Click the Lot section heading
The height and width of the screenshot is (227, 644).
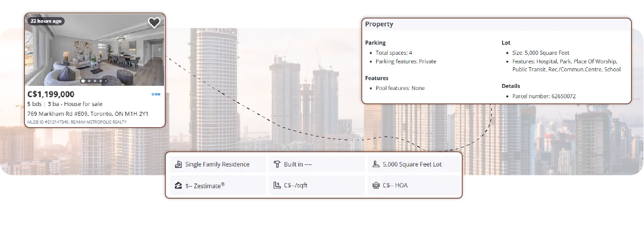[x=506, y=43]
